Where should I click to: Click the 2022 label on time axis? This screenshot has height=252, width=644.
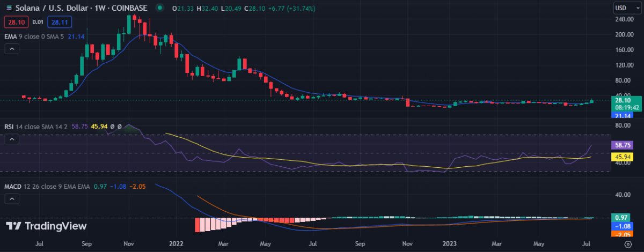177,243
